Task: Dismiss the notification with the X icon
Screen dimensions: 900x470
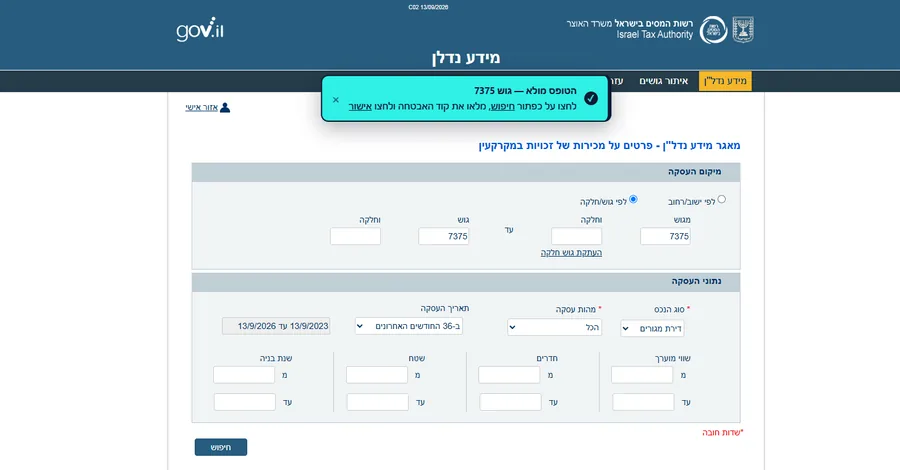Action: pos(336,100)
